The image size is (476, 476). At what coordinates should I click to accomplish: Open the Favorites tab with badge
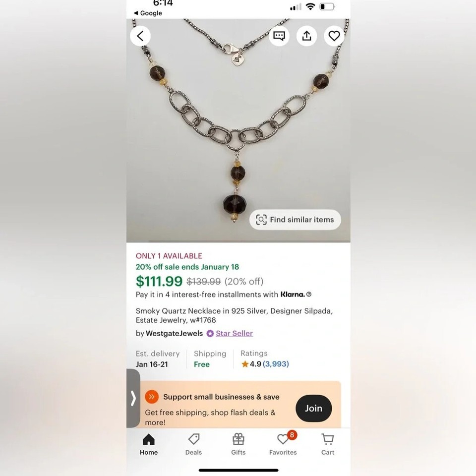point(283,444)
